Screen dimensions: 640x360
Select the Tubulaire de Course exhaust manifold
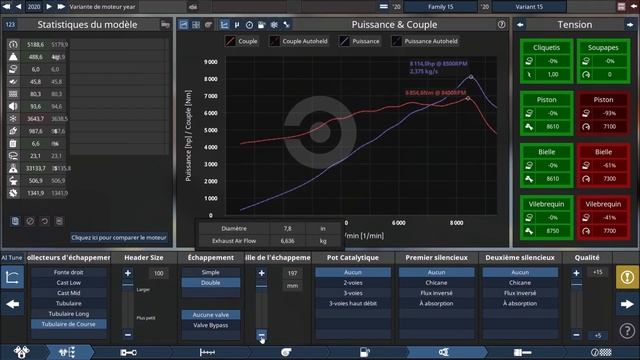(69, 324)
